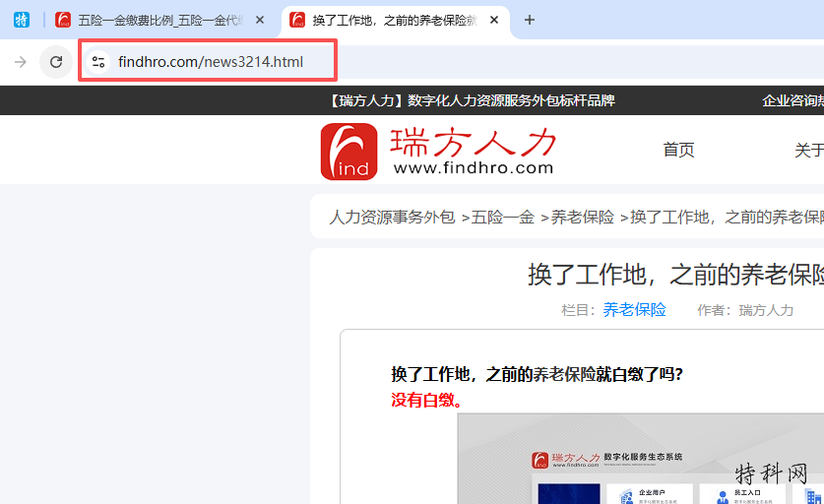The height and width of the screenshot is (504, 824).
Task: Open the blue 养老保险 category link
Action: coord(634,309)
